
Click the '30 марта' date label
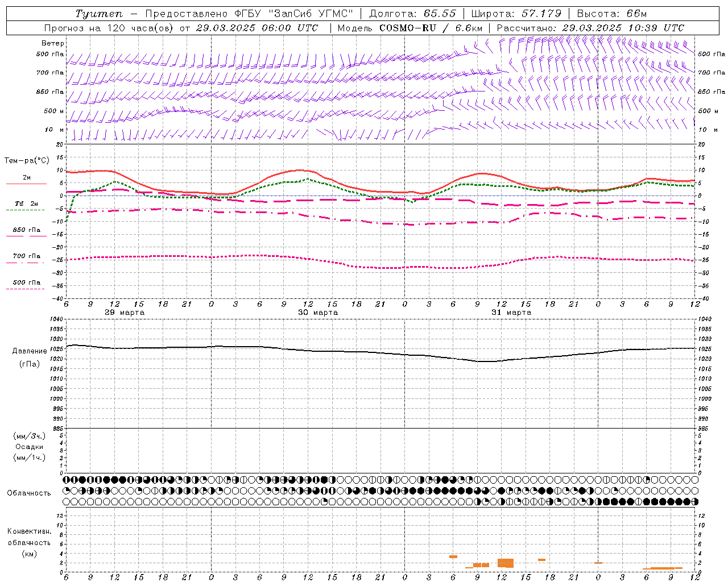click(318, 313)
